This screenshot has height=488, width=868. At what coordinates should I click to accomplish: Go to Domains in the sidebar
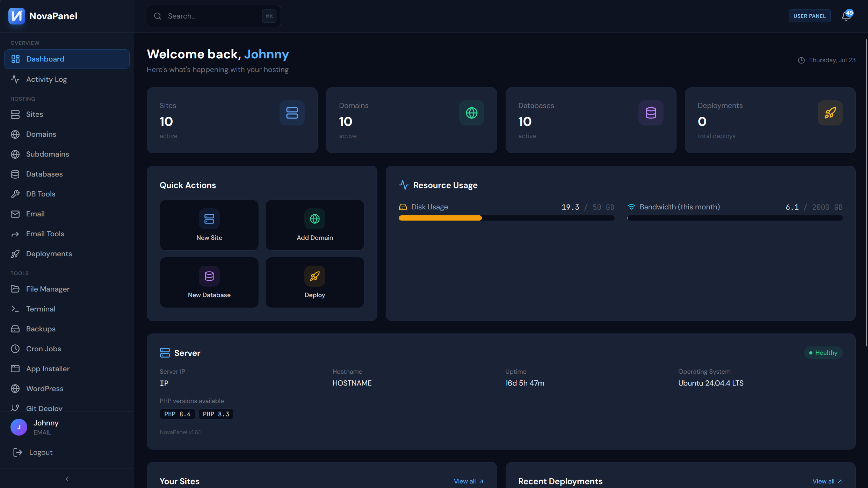point(67,134)
